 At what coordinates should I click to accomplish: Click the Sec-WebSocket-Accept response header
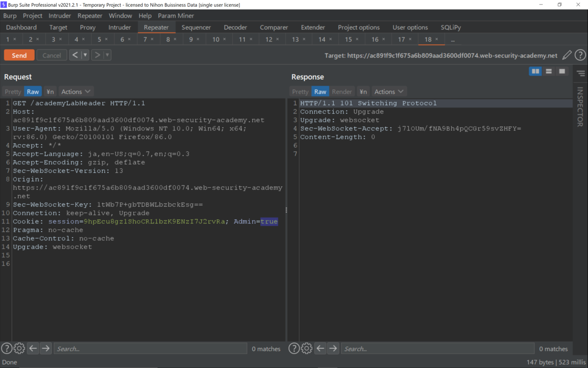(411, 129)
